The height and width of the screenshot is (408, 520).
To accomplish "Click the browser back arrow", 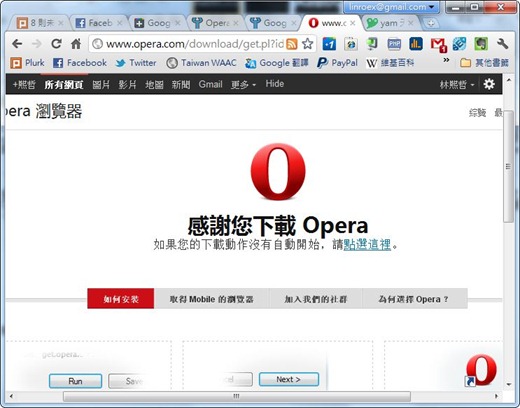I will point(17,44).
